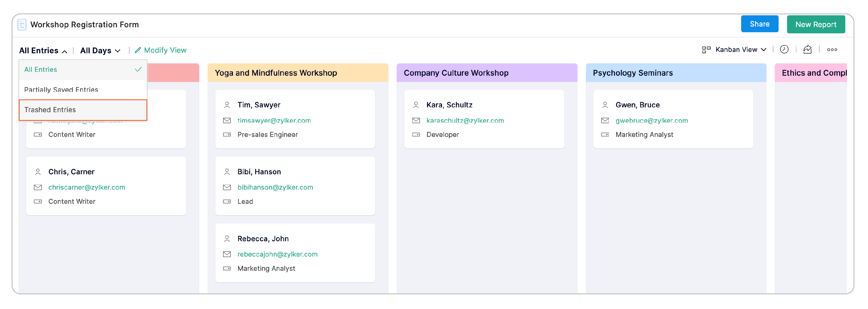Open the rebeccajohn@zylker.com email link
The image size is (868, 309).
(x=277, y=254)
